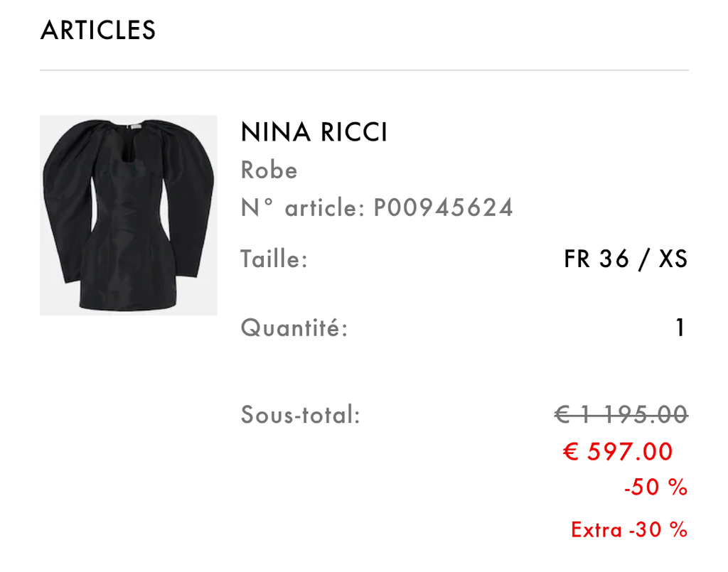Click the € symbol of the sale price
The image size is (728, 572).
pos(570,451)
